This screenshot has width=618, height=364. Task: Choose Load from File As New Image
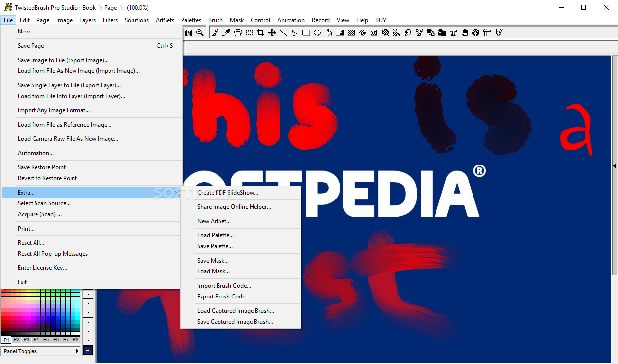click(x=92, y=71)
